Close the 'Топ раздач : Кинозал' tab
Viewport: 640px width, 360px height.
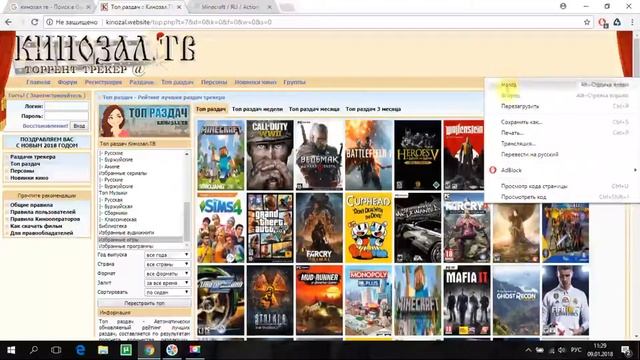tap(179, 7)
